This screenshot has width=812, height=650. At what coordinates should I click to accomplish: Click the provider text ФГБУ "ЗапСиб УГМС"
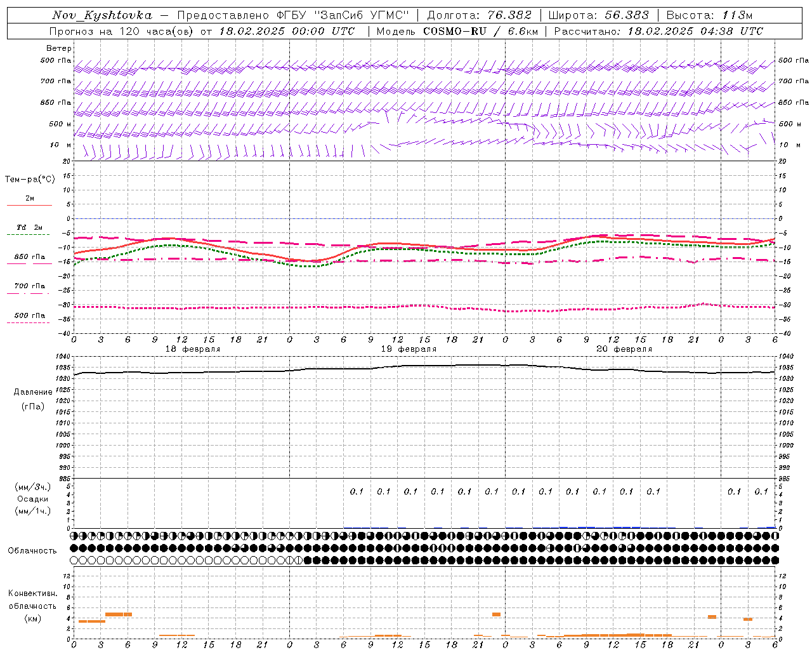point(343,15)
